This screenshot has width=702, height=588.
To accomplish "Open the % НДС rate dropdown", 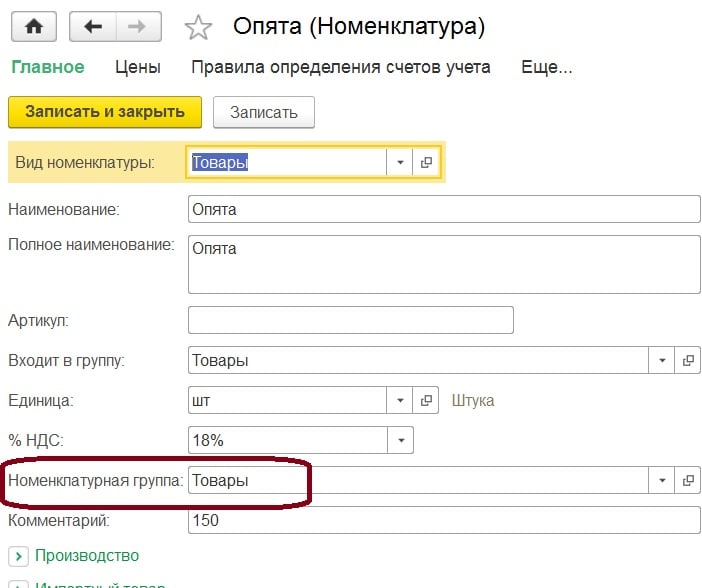I will (400, 440).
